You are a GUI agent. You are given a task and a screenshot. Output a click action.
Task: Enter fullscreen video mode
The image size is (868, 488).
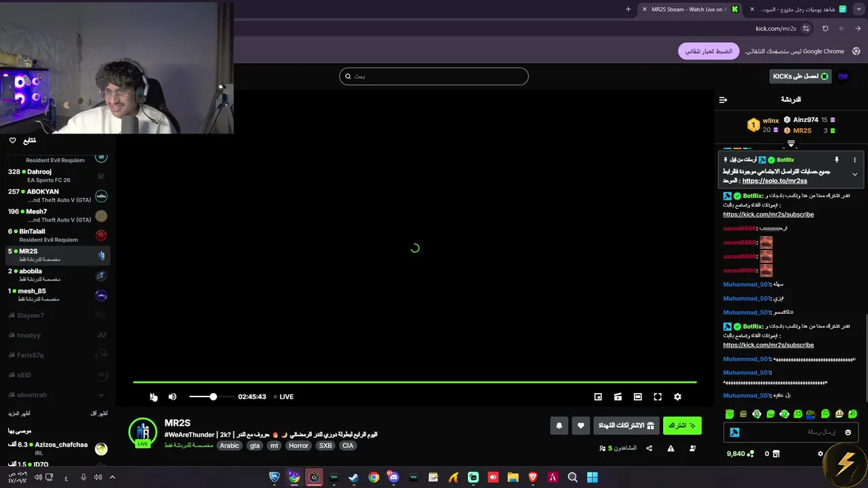coord(658,396)
